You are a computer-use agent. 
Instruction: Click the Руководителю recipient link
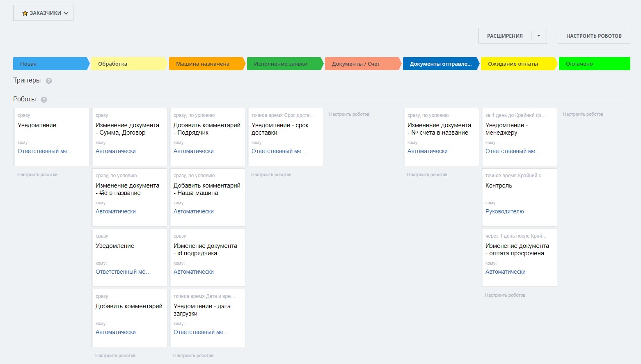504,211
